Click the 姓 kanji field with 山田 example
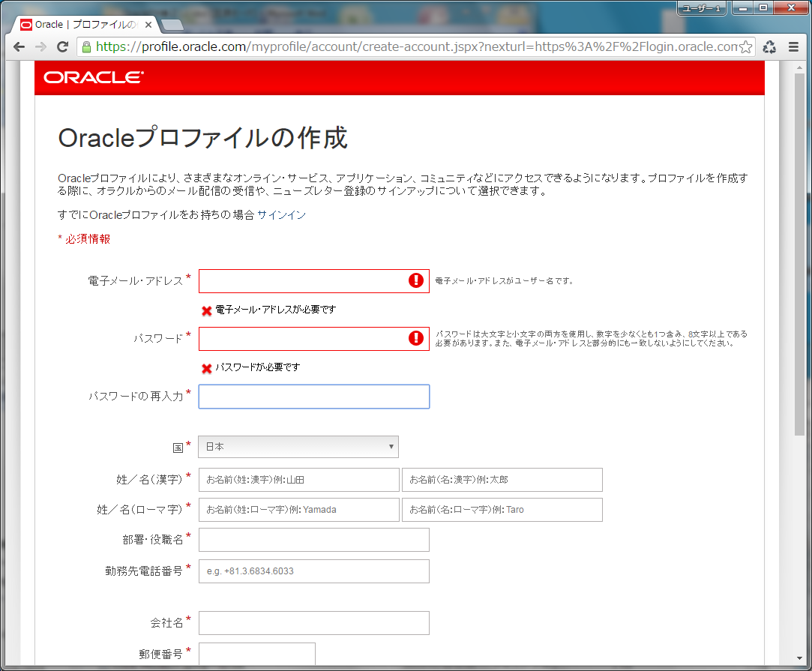Screen dimensions: 812x671 (299, 480)
